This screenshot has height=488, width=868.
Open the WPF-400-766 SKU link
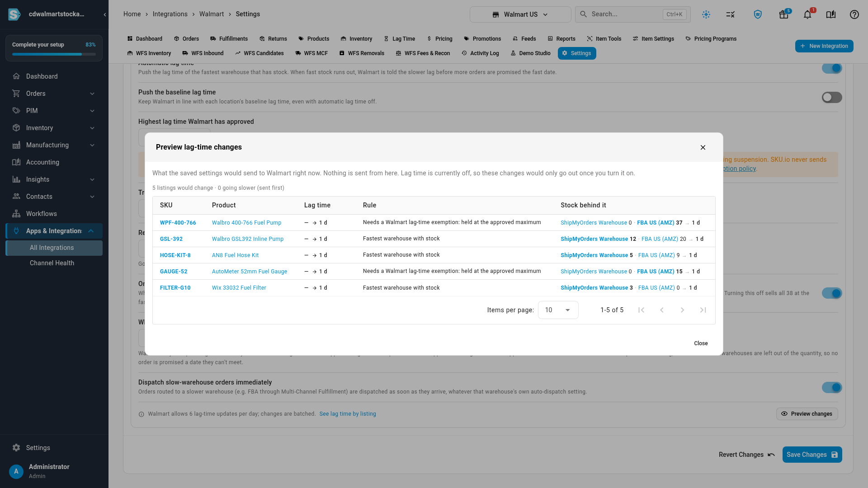point(178,223)
